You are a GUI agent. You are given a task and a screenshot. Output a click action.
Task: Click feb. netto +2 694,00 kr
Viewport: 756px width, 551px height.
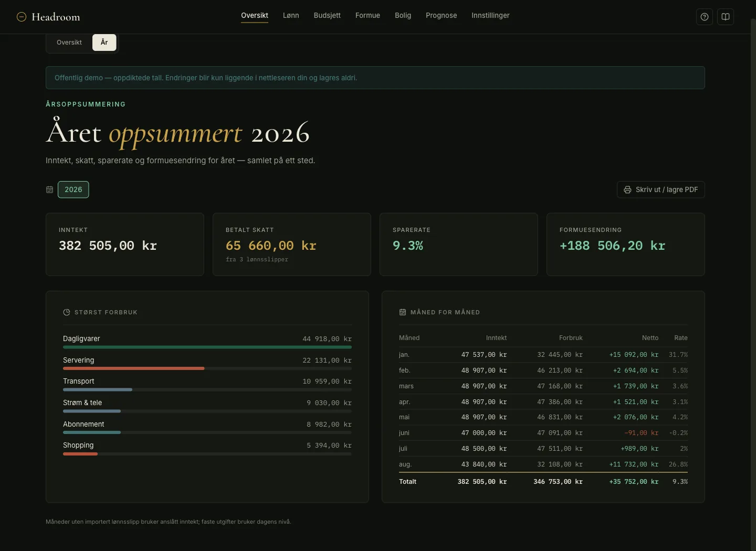coord(636,370)
